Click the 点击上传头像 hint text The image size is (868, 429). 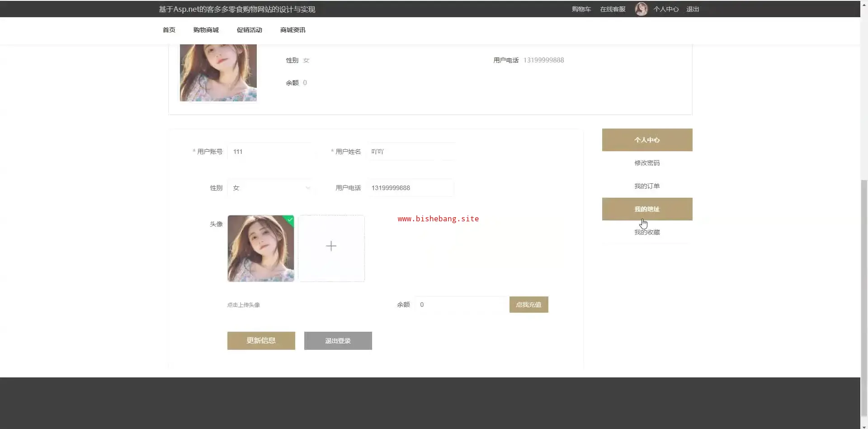pyautogui.click(x=244, y=305)
